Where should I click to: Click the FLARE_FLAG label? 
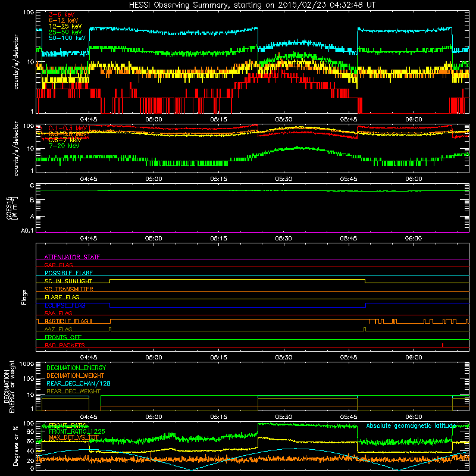point(62,297)
